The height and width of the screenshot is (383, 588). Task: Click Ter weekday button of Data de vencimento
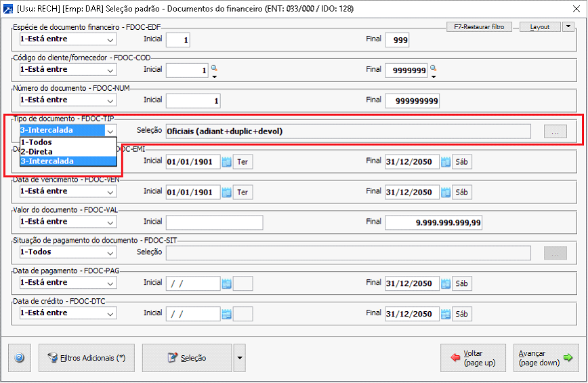click(243, 193)
